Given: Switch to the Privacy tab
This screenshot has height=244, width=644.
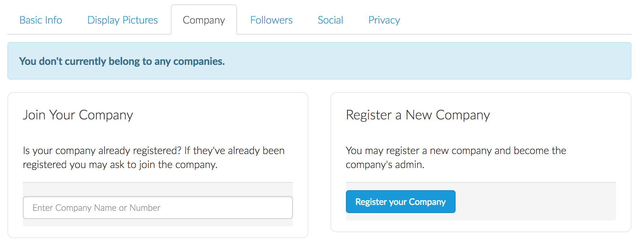Looking at the screenshot, I should [384, 20].
